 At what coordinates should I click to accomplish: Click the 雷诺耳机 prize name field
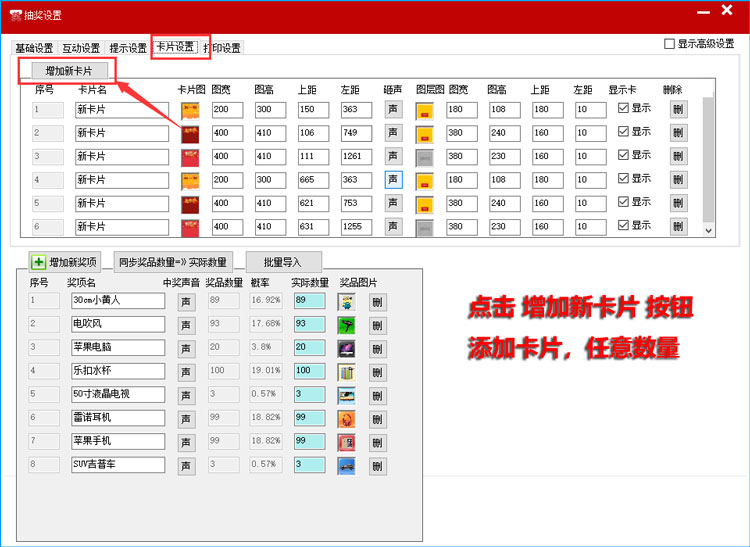(x=117, y=418)
